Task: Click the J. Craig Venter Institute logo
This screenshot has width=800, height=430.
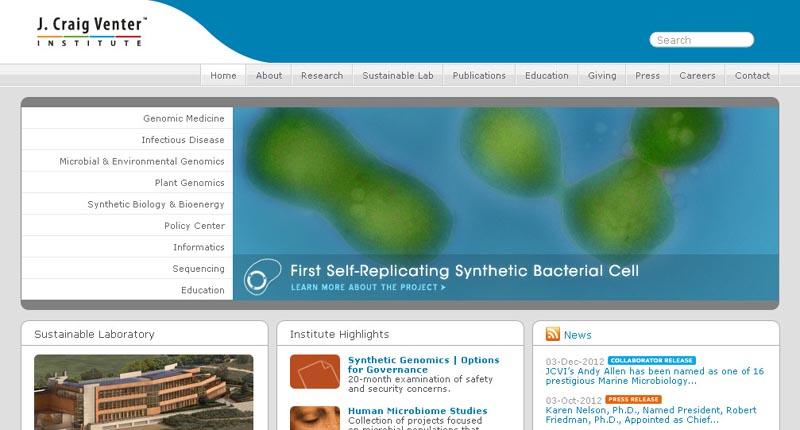Action: click(92, 32)
